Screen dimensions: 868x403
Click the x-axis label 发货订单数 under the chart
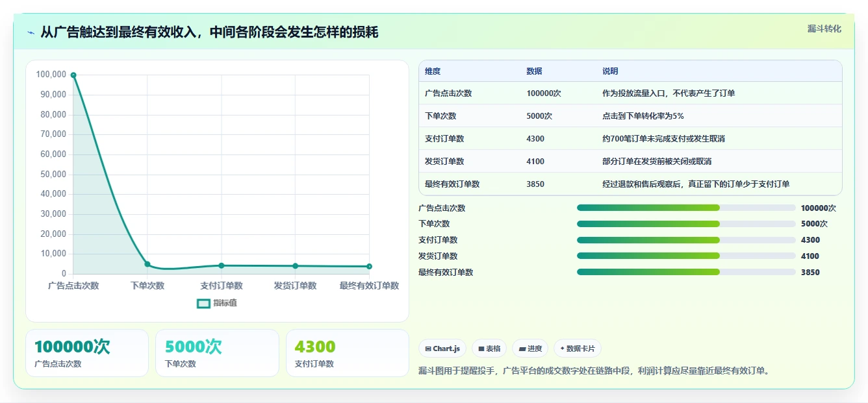[x=295, y=286]
